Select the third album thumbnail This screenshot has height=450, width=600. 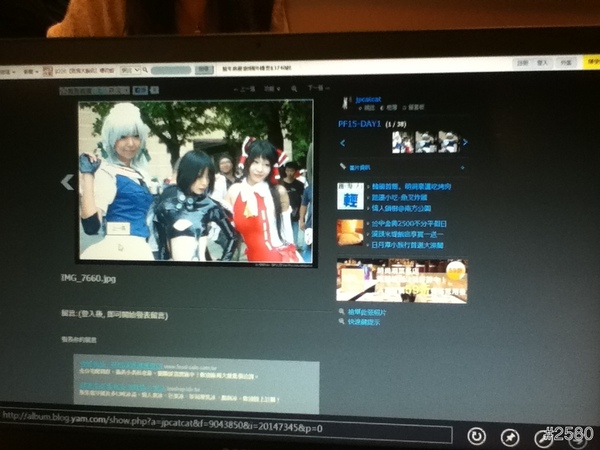[450, 143]
